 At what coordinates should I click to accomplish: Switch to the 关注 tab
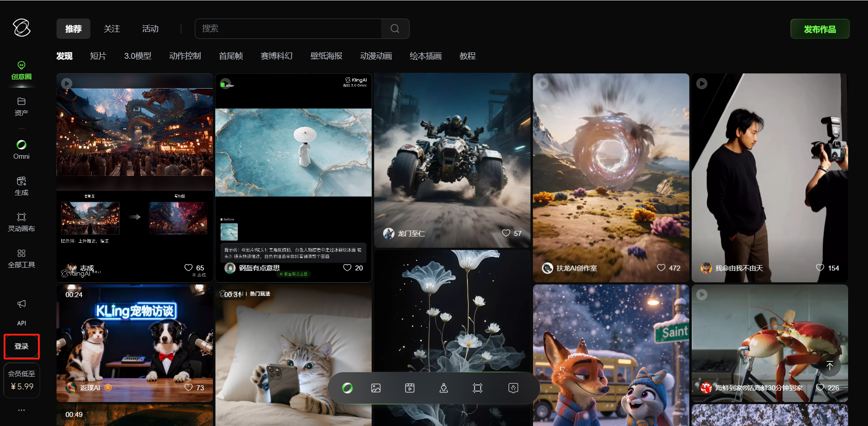coord(112,29)
